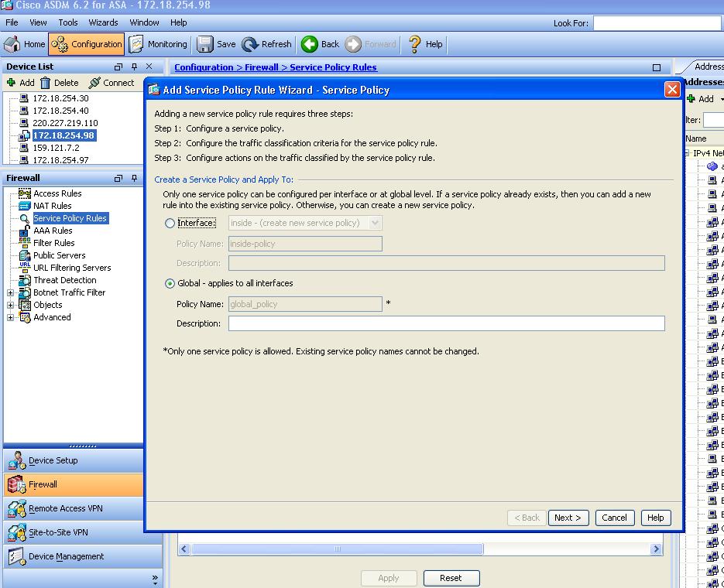This screenshot has width=724, height=588.
Task: Expand the Botnet Traffic Filter node
Action: [x=10, y=293]
